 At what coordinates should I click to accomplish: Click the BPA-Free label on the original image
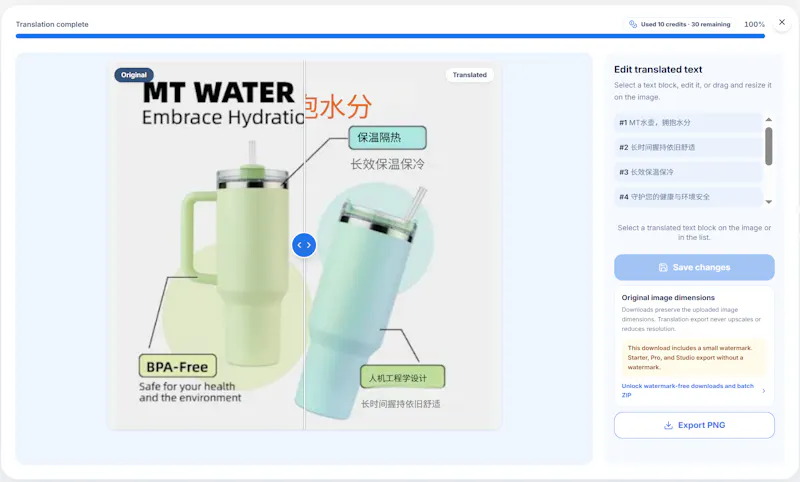click(178, 366)
